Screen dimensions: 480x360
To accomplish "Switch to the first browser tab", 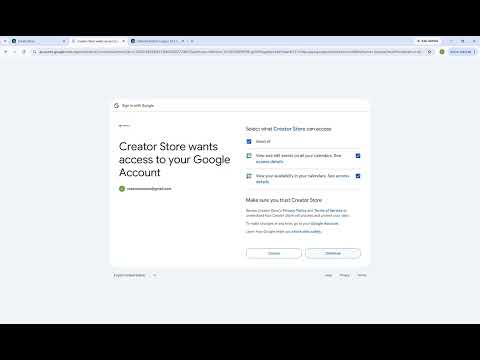I will (x=38, y=41).
